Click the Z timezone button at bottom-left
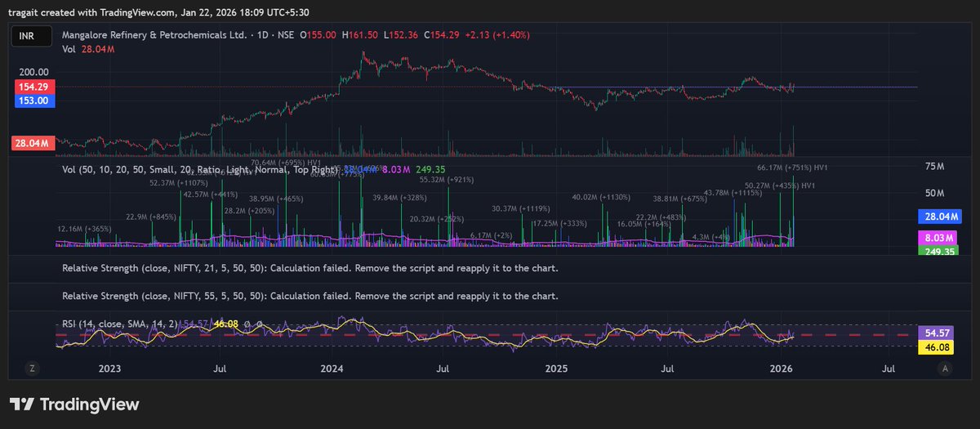The height and width of the screenshot is (429, 980). click(33, 369)
